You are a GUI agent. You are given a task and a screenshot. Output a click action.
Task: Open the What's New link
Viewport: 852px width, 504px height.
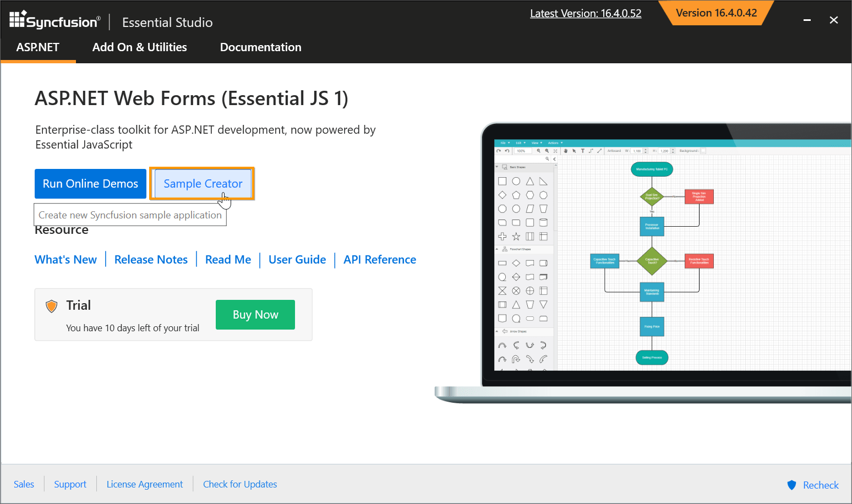pyautogui.click(x=65, y=260)
